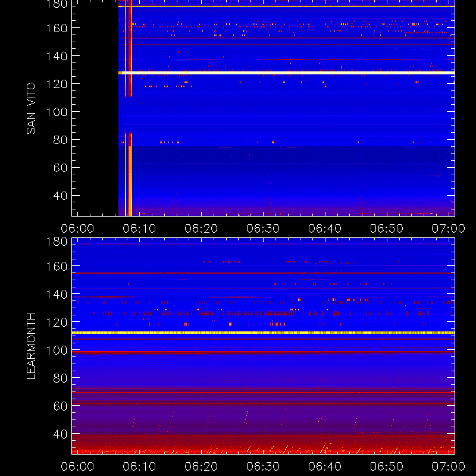Choose the 160 frequency tick on Learmonth axis
This screenshot has height=476, width=476.
click(x=57, y=266)
